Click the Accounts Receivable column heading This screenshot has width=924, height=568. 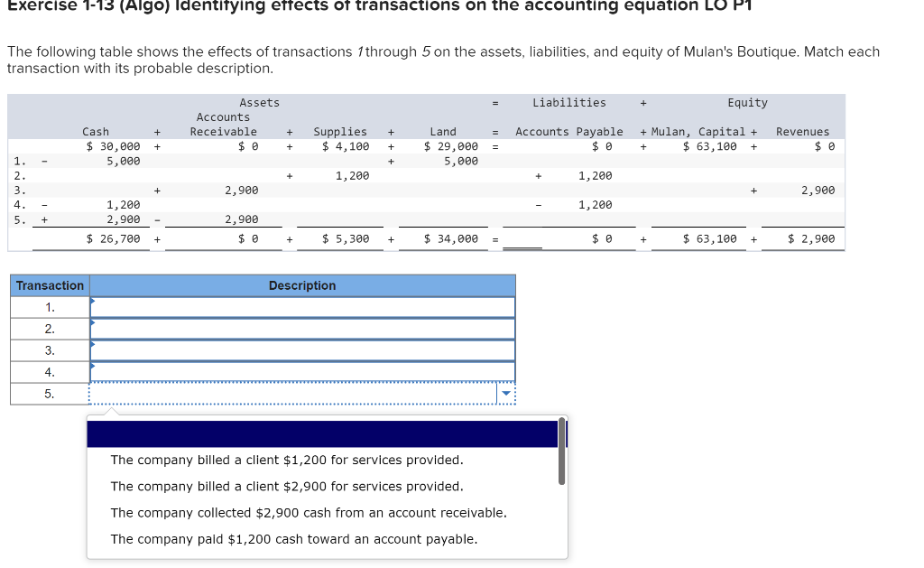click(224, 125)
